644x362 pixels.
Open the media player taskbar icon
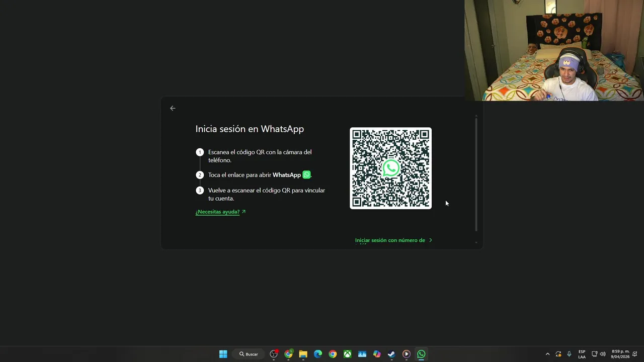(x=407, y=354)
